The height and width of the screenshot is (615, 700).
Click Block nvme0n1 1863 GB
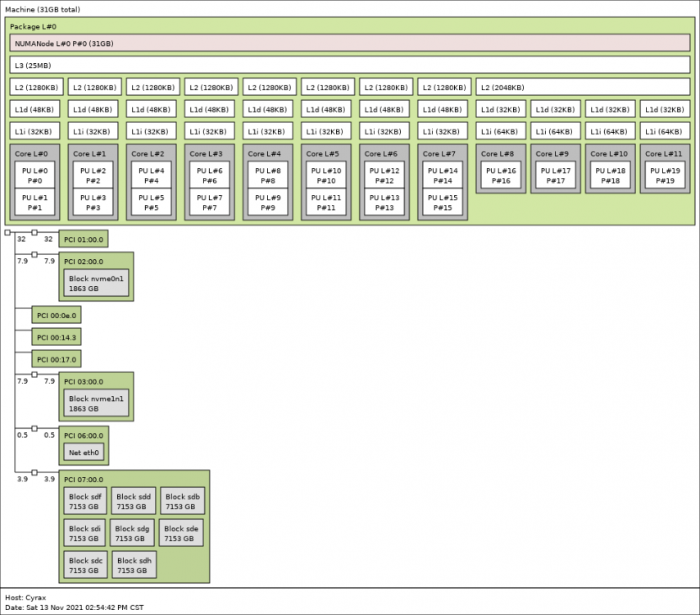tap(96, 283)
